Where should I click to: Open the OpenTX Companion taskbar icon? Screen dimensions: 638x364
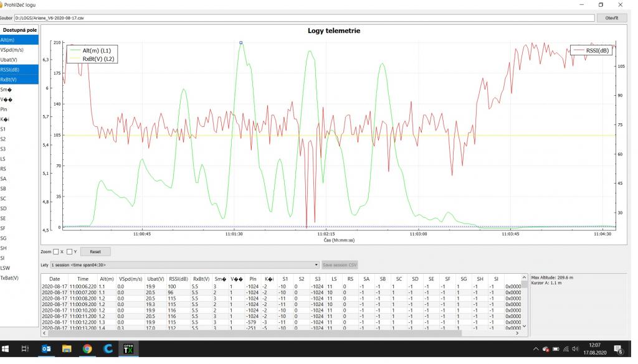[128, 350]
